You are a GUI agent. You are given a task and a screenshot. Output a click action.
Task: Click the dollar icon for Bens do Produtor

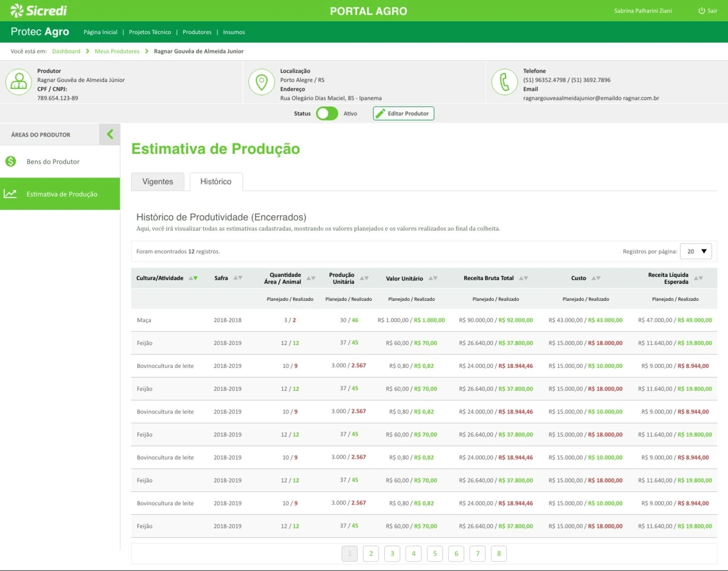(11, 162)
